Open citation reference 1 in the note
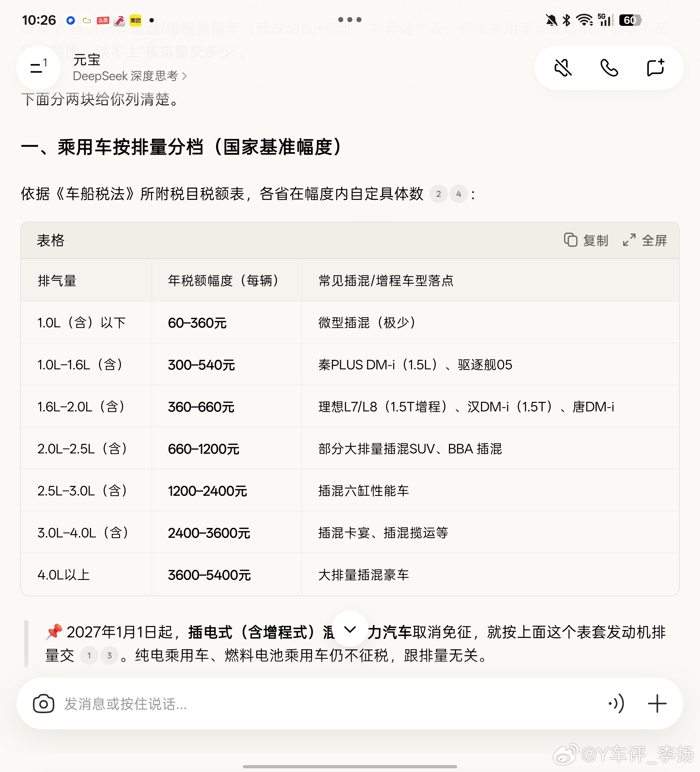This screenshot has width=700, height=772. coord(89,656)
